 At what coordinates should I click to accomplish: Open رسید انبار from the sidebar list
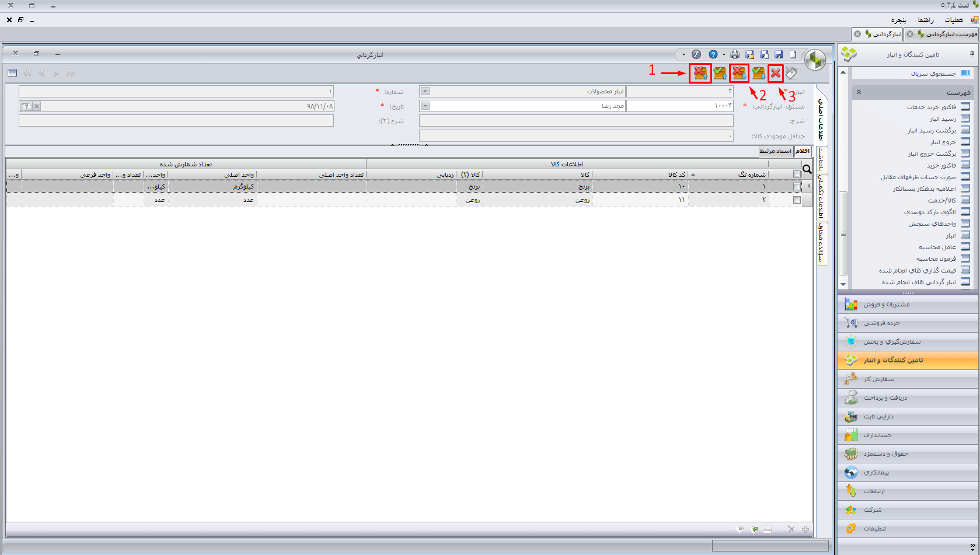click(943, 118)
